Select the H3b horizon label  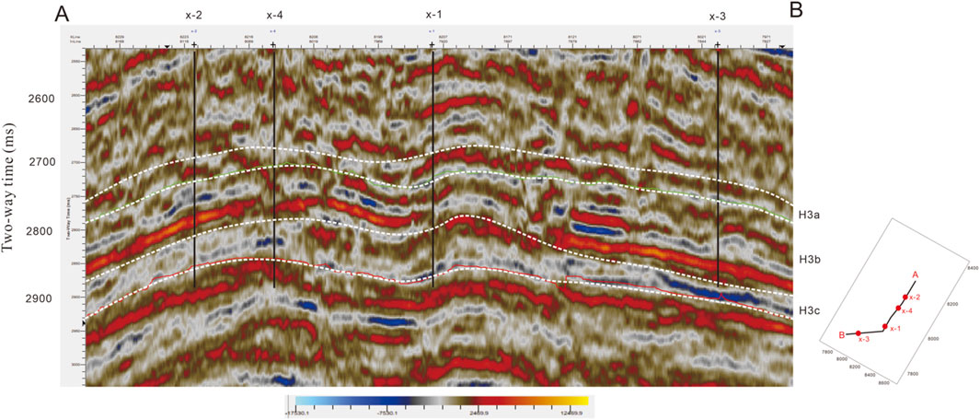pyautogui.click(x=808, y=258)
